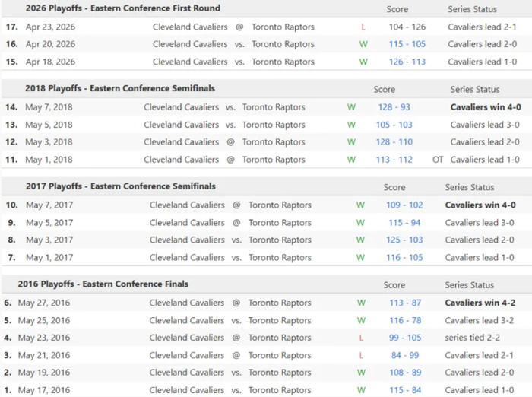Click the L result in game 17 row
This screenshot has width=532, height=397.
pos(363,27)
